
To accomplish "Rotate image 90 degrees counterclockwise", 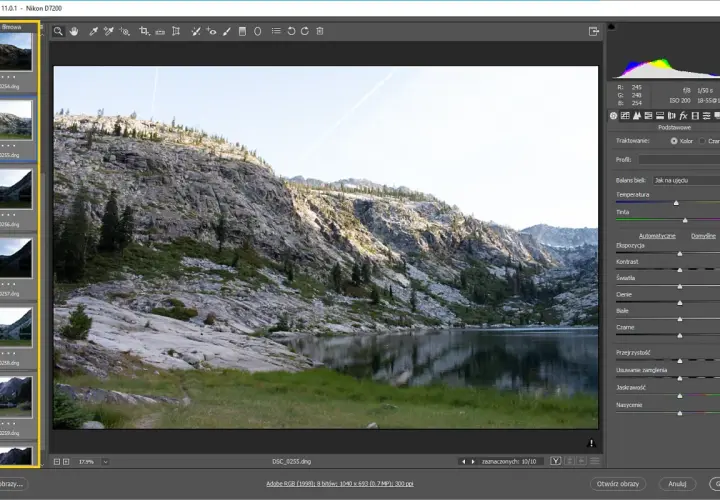I will [291, 31].
